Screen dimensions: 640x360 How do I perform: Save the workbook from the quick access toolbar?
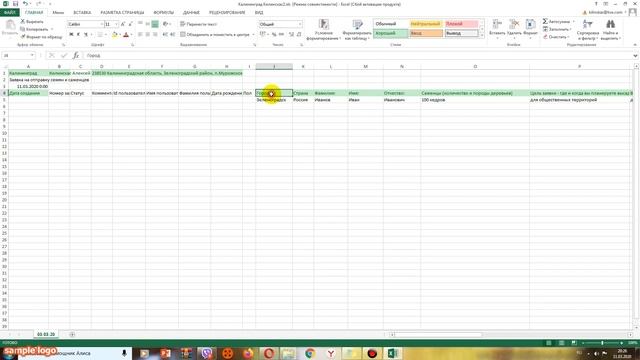[x=15, y=4]
